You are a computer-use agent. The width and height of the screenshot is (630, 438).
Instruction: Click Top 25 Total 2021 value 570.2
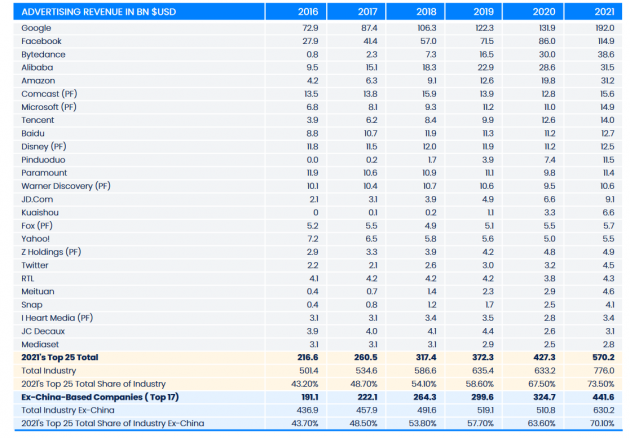603,357
